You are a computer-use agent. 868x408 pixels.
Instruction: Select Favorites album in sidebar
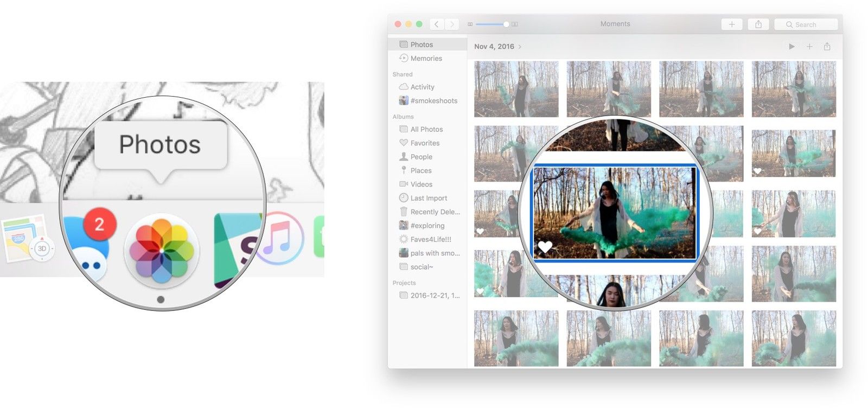(425, 143)
